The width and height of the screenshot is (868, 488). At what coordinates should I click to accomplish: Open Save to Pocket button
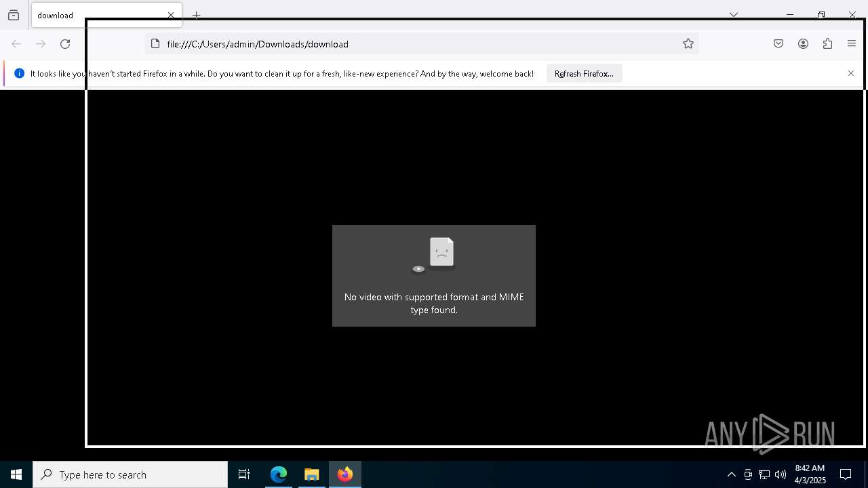tap(778, 44)
